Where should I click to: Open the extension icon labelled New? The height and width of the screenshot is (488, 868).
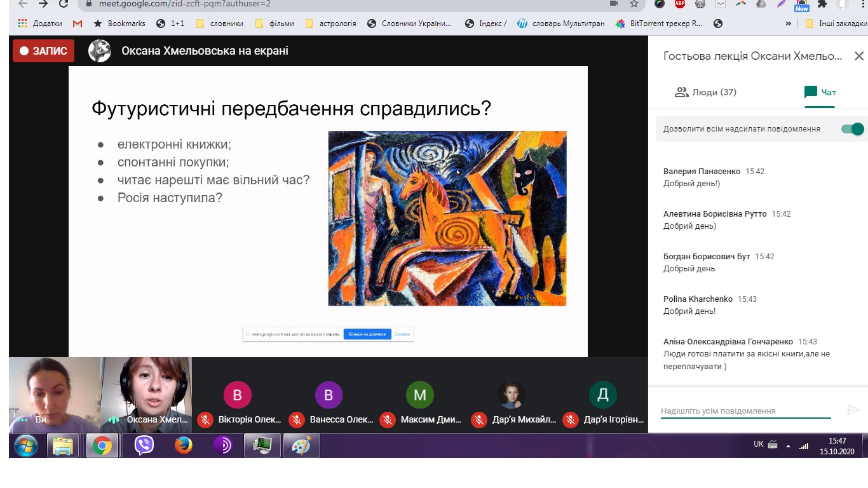pyautogui.click(x=802, y=5)
